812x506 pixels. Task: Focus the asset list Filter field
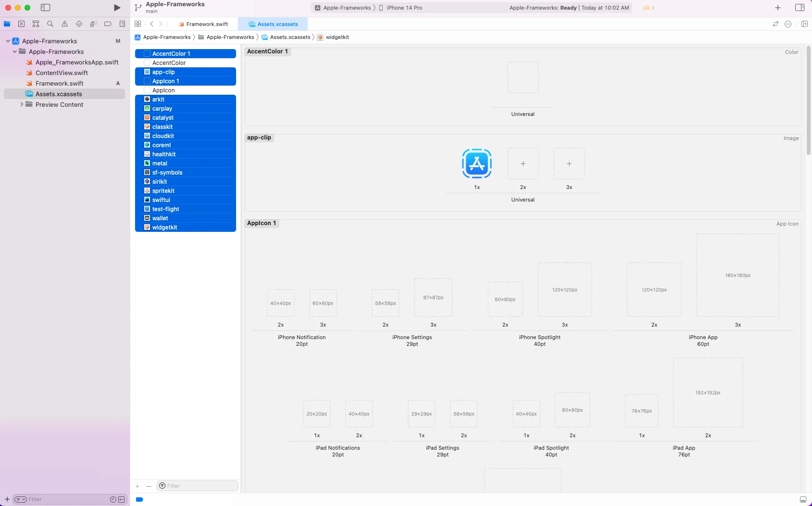[198, 486]
